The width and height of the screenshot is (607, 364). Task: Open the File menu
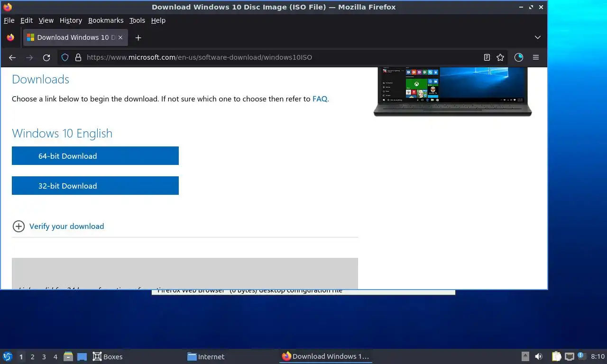[9, 20]
